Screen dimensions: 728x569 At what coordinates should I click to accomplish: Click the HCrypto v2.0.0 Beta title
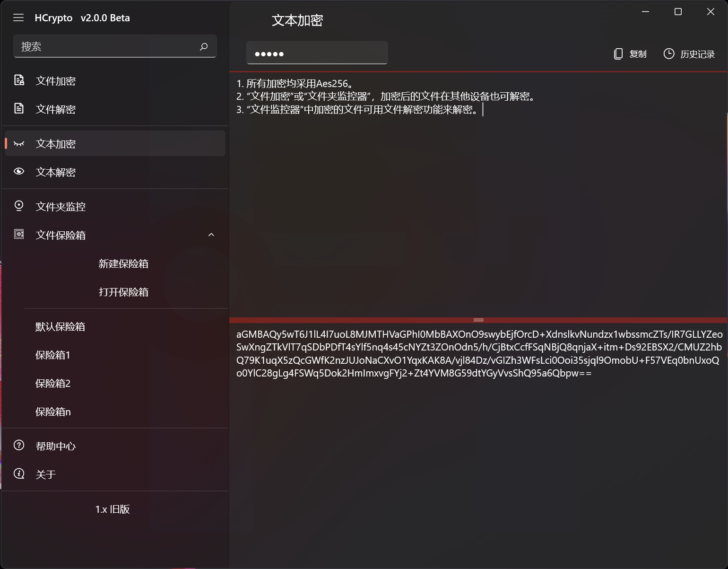point(82,18)
